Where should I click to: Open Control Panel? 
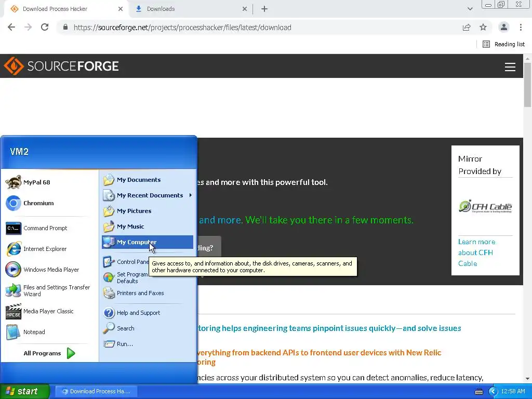coord(126,262)
